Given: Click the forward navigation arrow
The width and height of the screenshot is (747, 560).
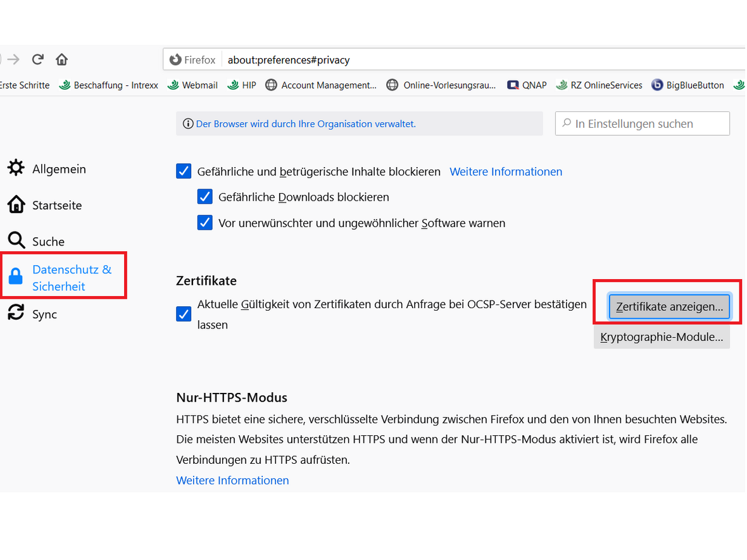Looking at the screenshot, I should [13, 59].
